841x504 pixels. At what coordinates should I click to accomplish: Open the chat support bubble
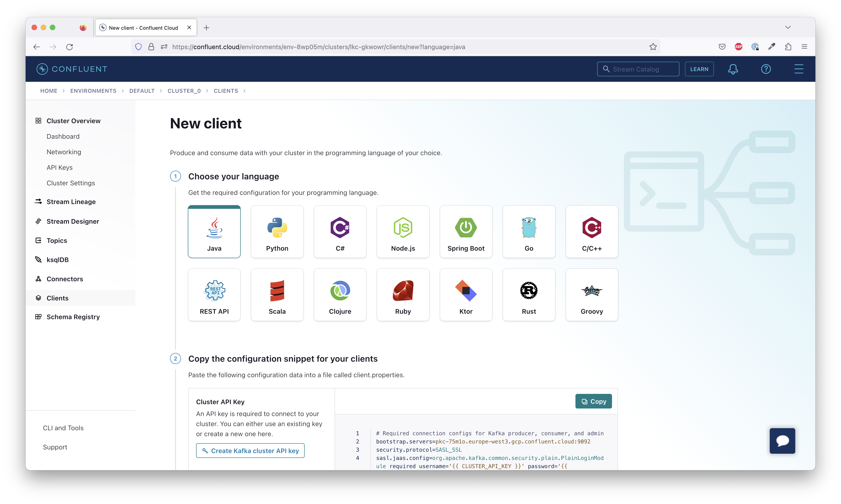point(782,441)
